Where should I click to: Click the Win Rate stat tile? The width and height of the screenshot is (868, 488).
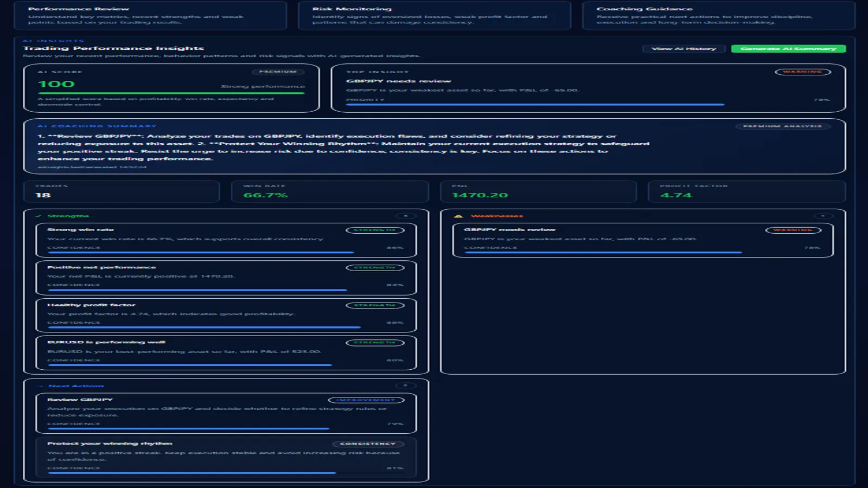tap(330, 191)
